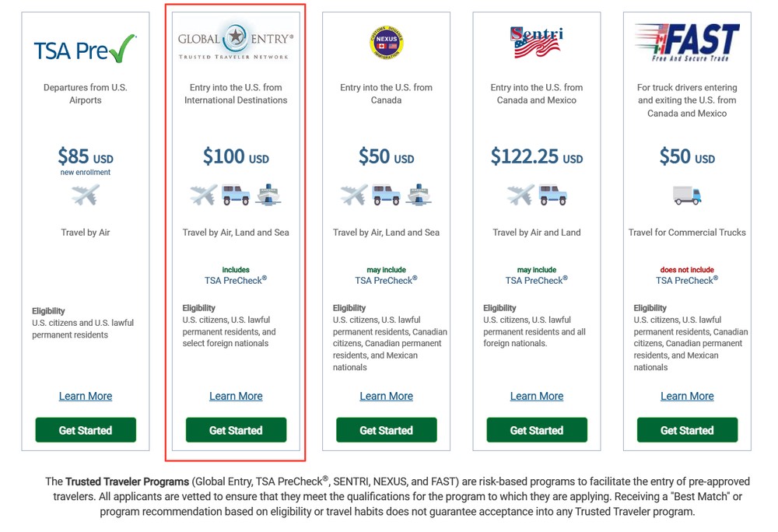
Task: Click the commercial truck icon under FAST
Action: (687, 195)
